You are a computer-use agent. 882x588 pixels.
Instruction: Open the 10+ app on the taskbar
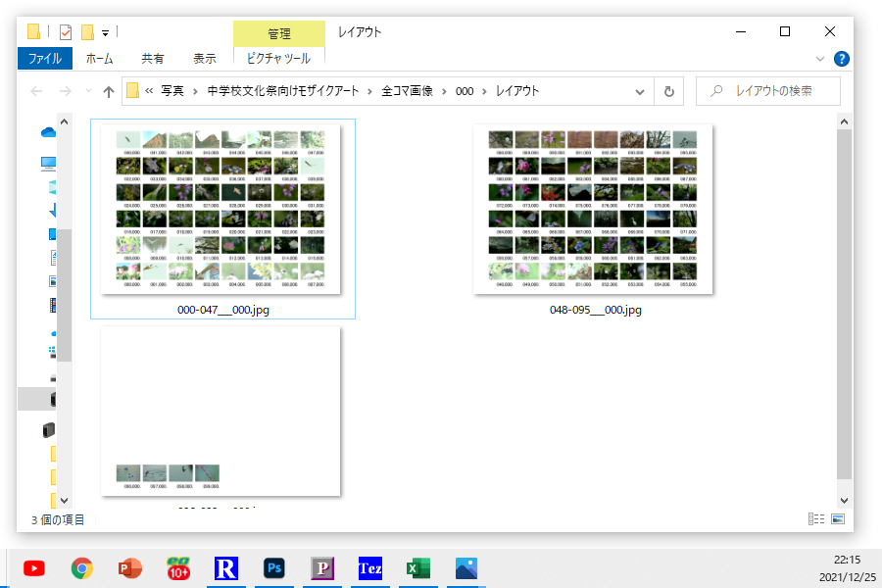click(178, 568)
